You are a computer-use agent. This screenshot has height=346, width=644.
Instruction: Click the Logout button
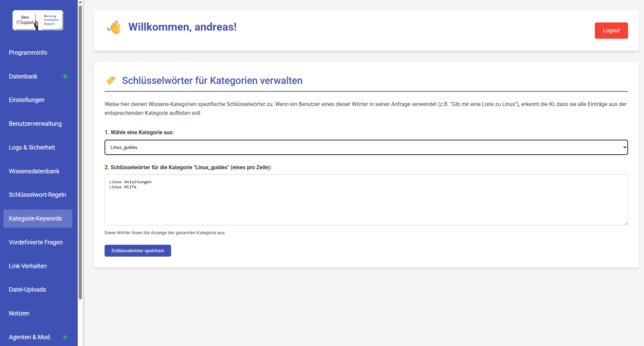611,31
